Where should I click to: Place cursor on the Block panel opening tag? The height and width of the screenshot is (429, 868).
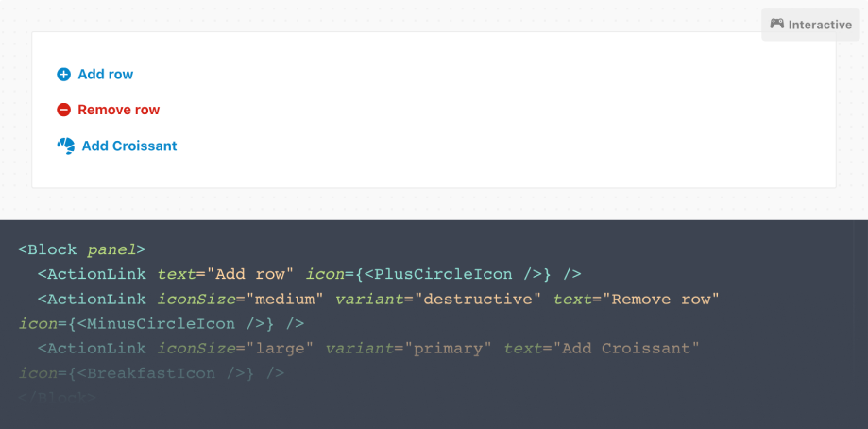point(82,249)
